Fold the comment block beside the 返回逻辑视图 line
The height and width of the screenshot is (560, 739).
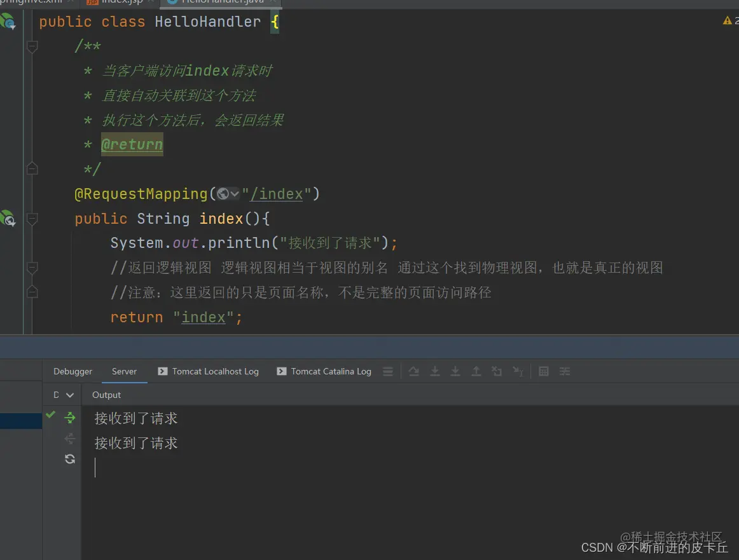32,268
